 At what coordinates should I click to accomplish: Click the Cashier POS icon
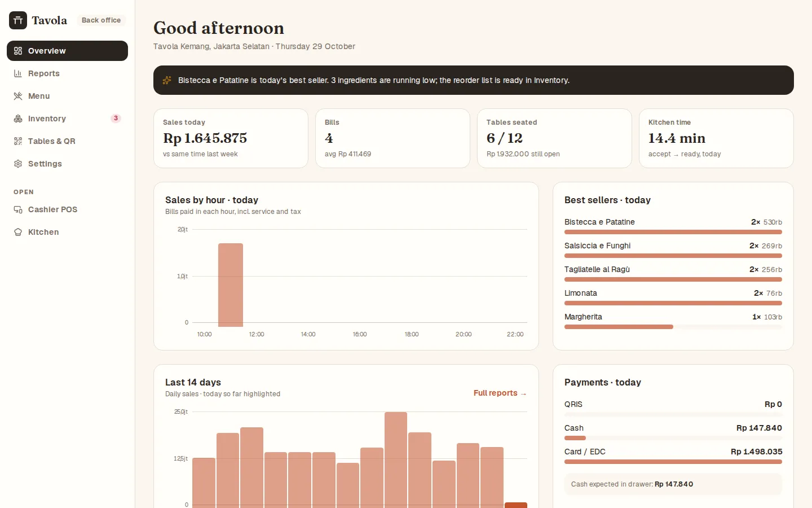coord(18,209)
